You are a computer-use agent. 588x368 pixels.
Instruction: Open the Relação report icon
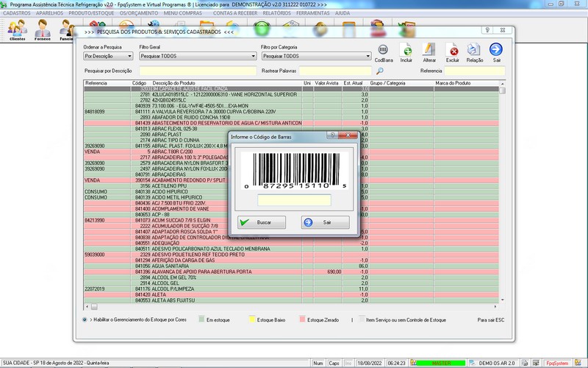click(475, 51)
